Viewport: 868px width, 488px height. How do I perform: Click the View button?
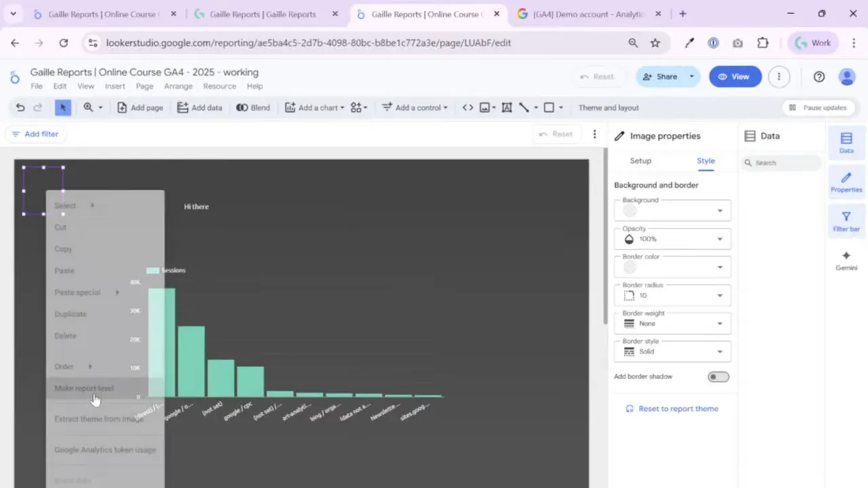735,76
